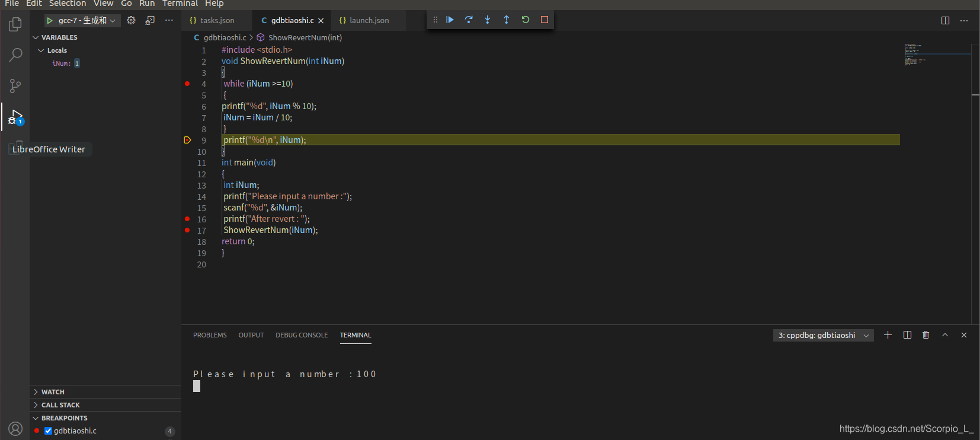Open the Selection menu
980x440 pixels.
(x=68, y=4)
